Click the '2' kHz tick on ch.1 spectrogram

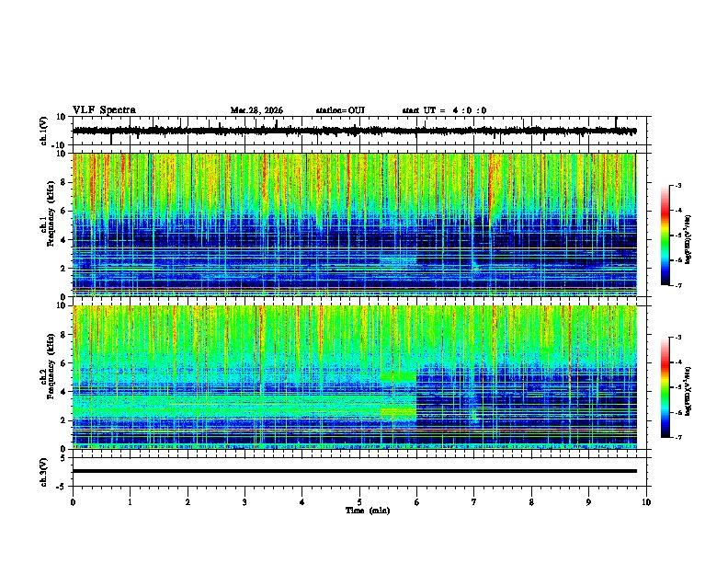coord(64,269)
